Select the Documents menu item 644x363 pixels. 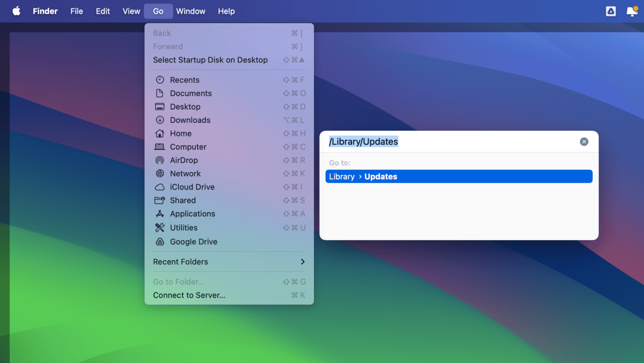[x=191, y=93]
